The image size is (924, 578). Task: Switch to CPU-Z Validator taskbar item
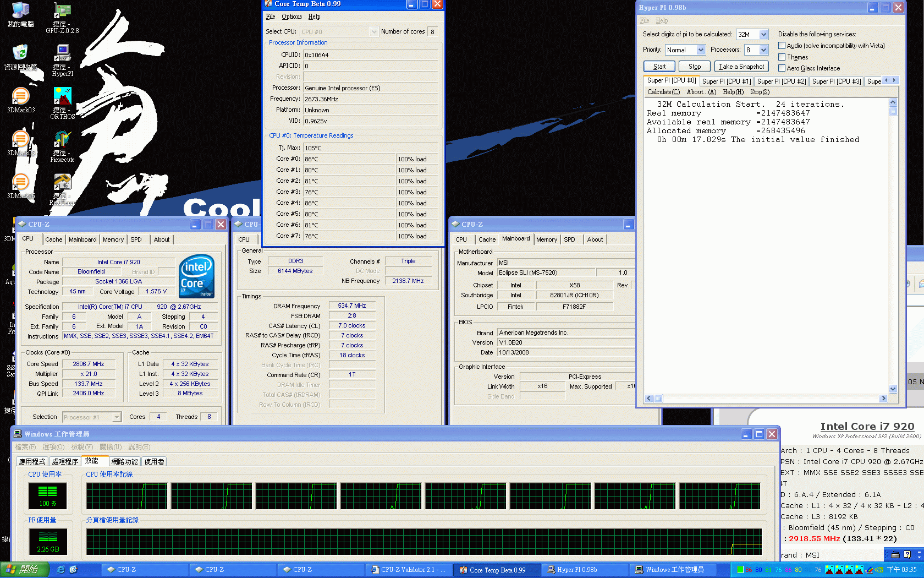[409, 570]
